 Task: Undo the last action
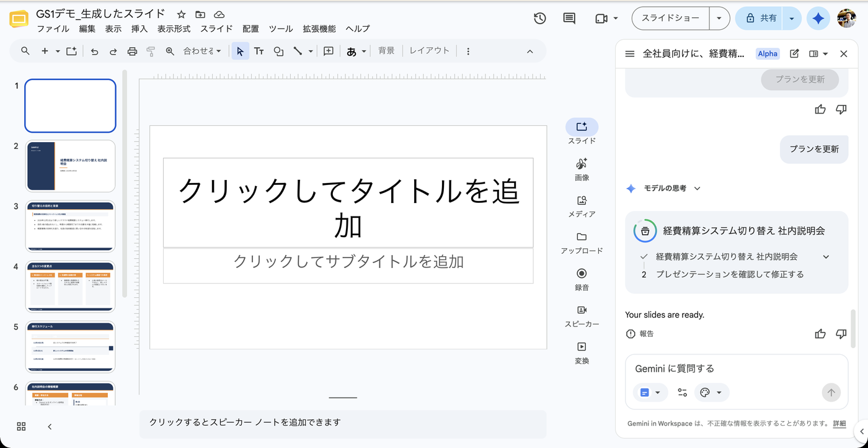pos(94,51)
